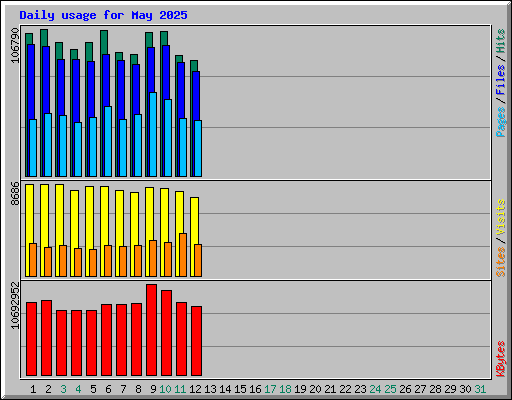Viewport: 512px width, 400px height.
Task: Click the 'Hits' legend label
Action: pyautogui.click(x=501, y=41)
